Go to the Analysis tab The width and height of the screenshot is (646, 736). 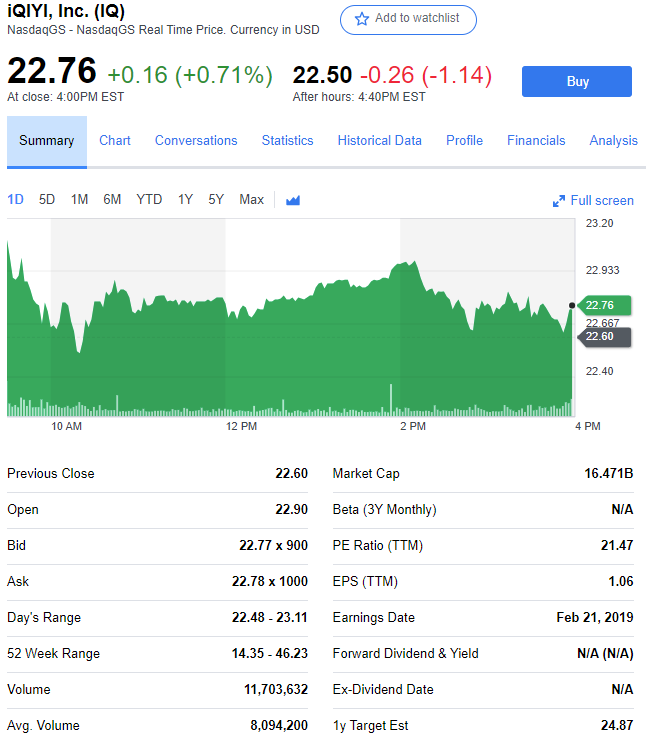tap(613, 140)
